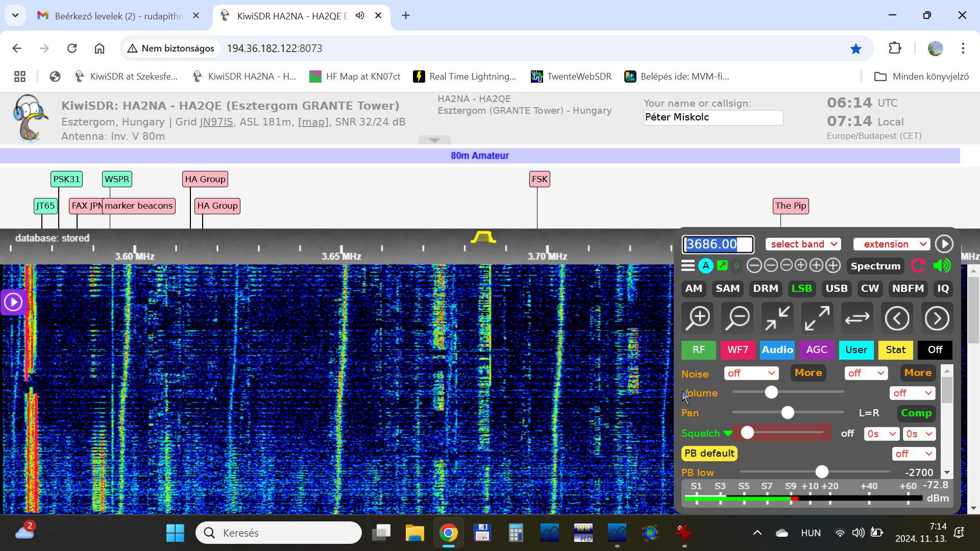The height and width of the screenshot is (551, 980).
Task: Toggle the Spectrum display button
Action: [875, 266]
